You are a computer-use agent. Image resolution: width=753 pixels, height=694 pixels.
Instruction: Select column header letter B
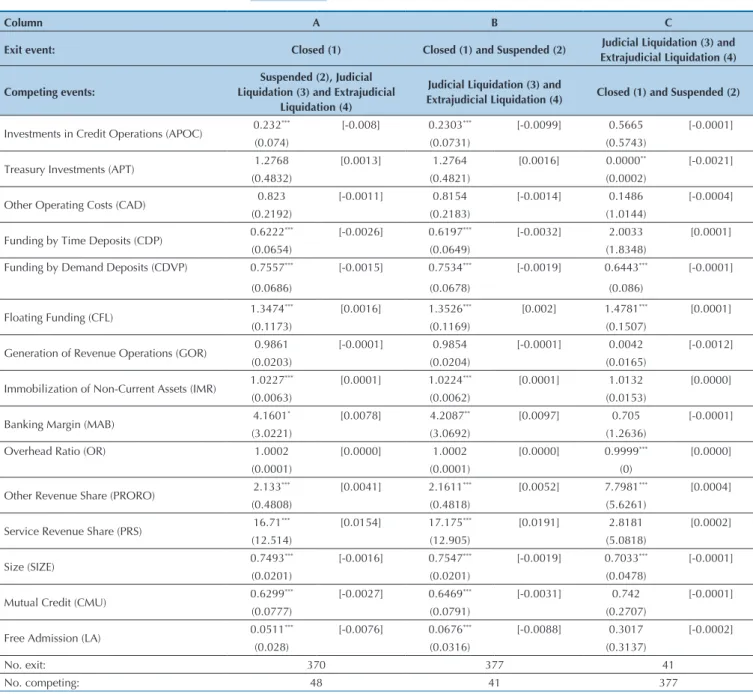(494, 23)
